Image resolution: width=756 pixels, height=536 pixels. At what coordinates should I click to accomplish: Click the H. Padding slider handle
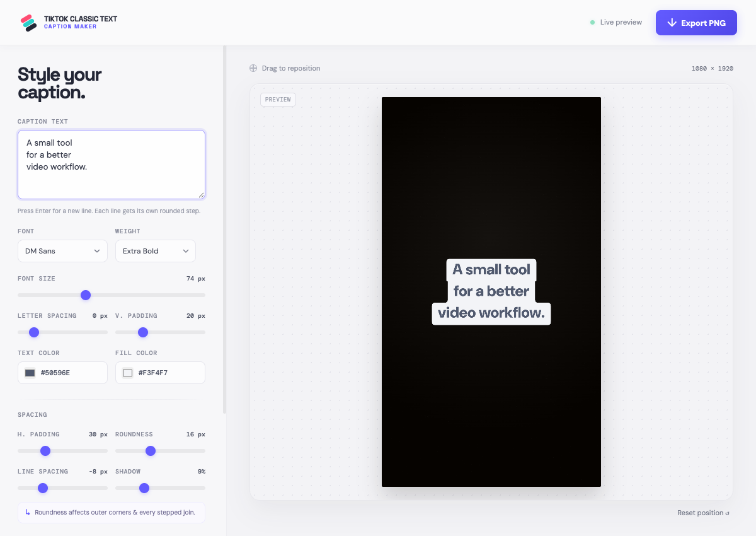(x=45, y=451)
